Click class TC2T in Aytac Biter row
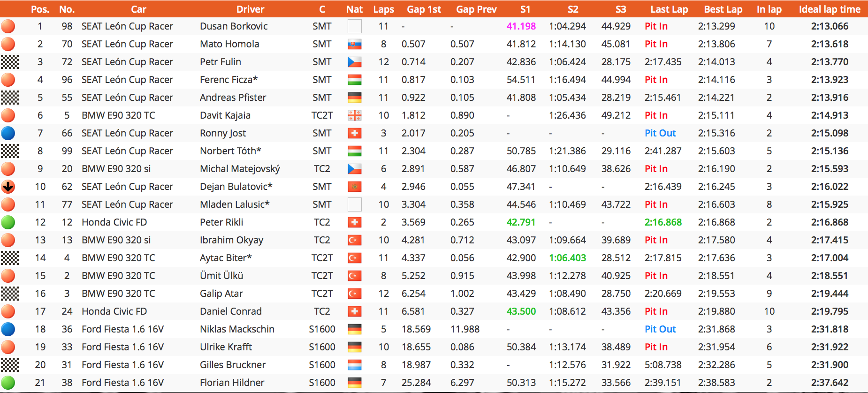This screenshot has width=868, height=393. point(322,258)
